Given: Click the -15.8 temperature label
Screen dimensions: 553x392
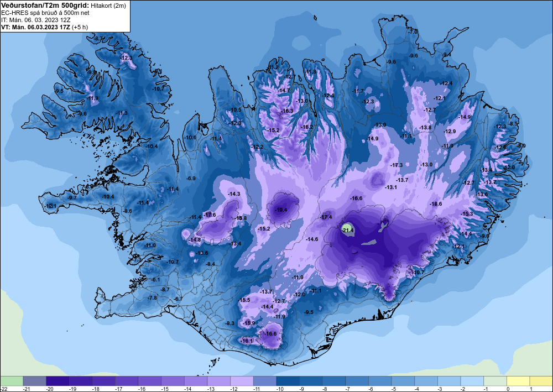Looking at the screenshot, I should pyautogui.click(x=241, y=218).
